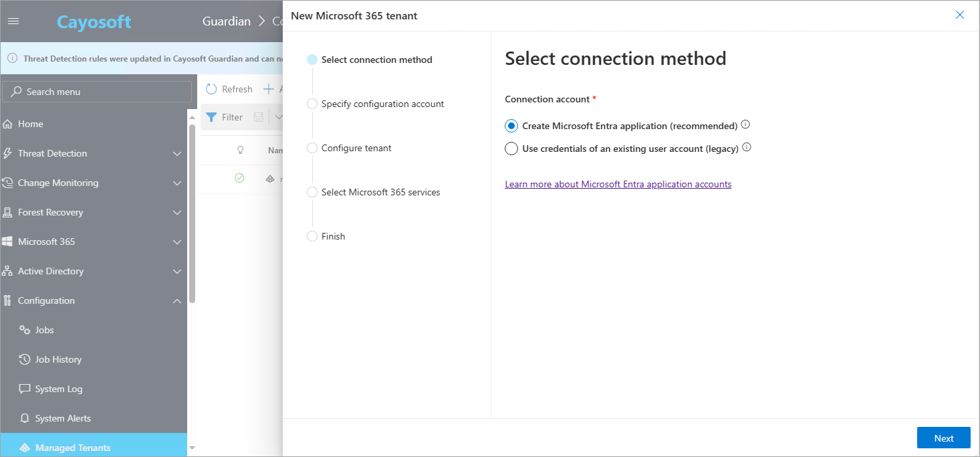
Task: Expand the Microsoft 365 chevron
Action: [x=177, y=242]
